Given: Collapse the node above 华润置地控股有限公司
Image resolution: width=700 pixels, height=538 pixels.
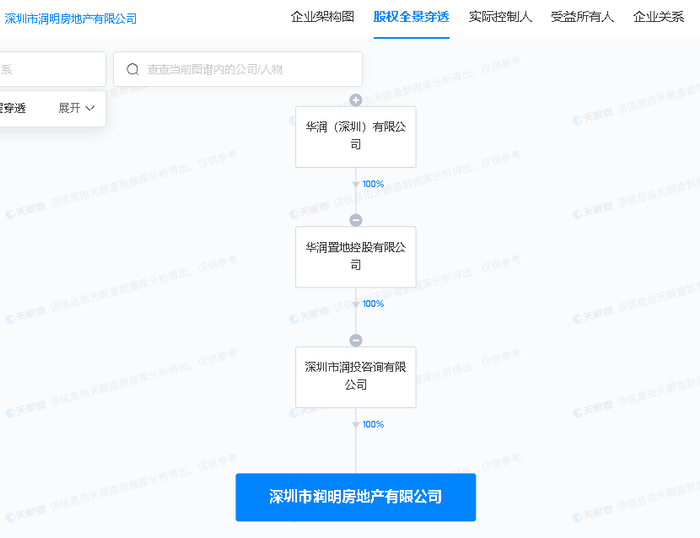Looking at the screenshot, I should pos(355,220).
